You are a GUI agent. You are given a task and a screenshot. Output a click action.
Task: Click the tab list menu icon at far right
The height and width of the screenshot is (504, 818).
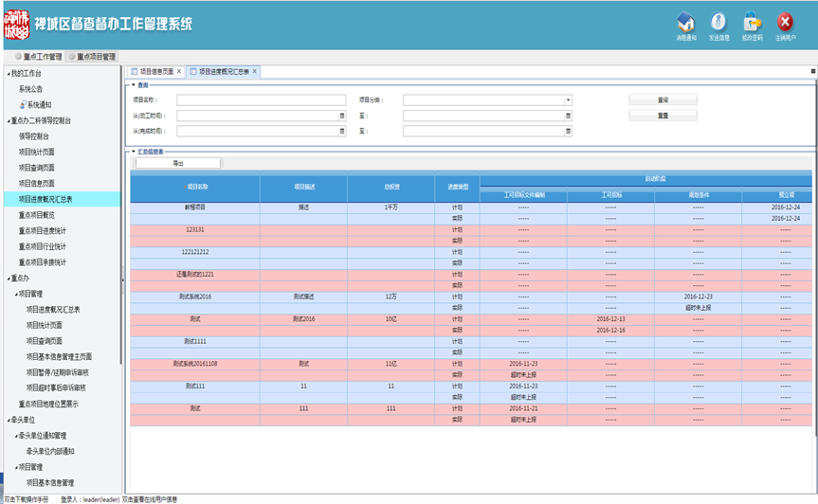click(813, 71)
